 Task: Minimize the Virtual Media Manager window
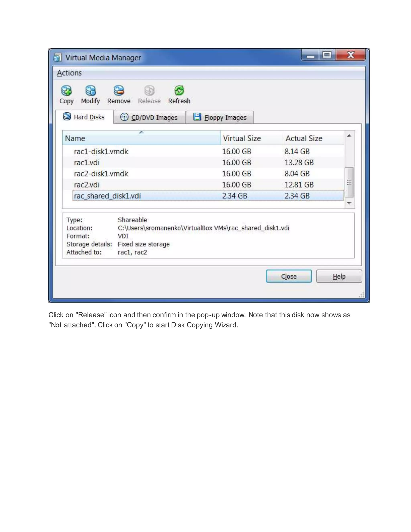click(310, 55)
